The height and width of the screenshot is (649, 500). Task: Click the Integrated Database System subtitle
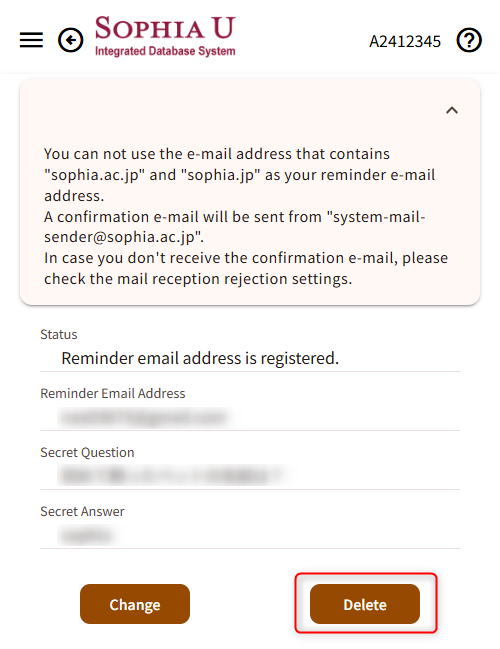[x=165, y=51]
